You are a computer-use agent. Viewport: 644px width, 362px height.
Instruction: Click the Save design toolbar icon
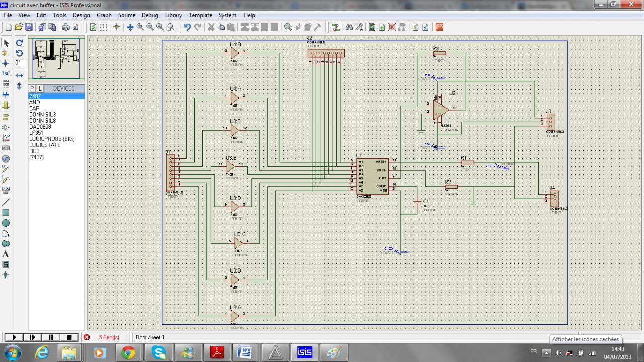click(x=29, y=27)
